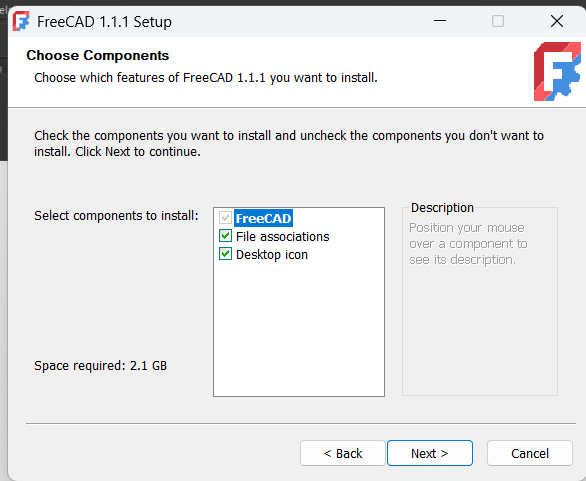Continue with the Next > button
Viewport: 586px width, 481px height.
click(430, 453)
